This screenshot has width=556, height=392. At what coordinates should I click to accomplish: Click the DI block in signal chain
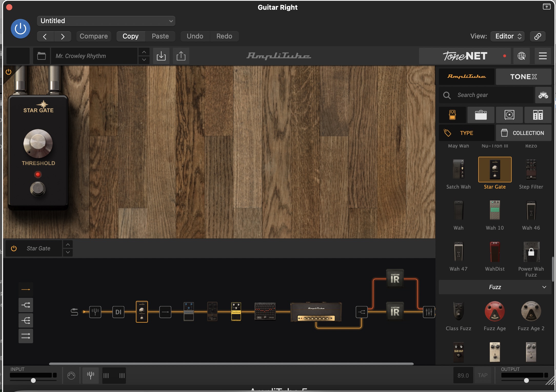(118, 312)
